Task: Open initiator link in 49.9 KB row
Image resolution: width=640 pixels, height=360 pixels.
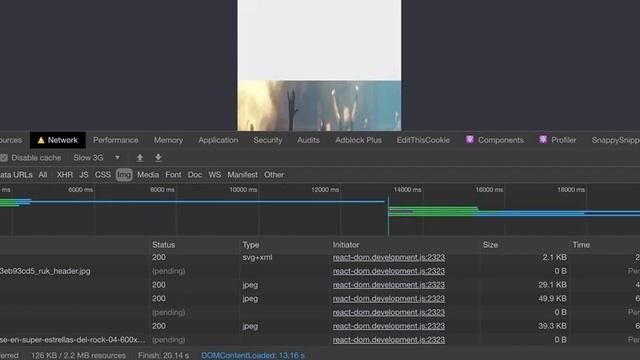Action: pyautogui.click(x=389, y=299)
